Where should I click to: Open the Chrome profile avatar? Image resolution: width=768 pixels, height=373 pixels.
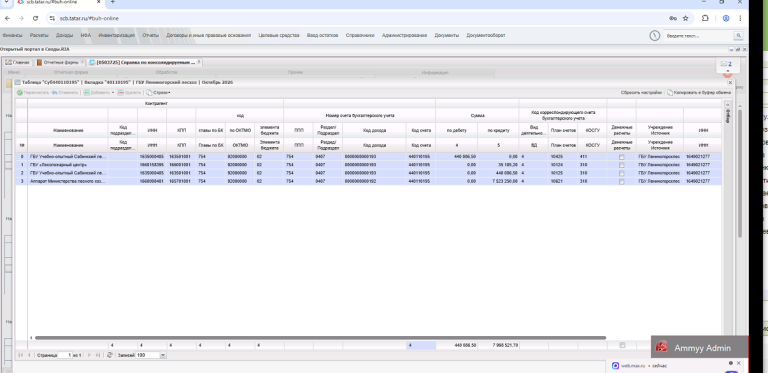[x=726, y=18]
